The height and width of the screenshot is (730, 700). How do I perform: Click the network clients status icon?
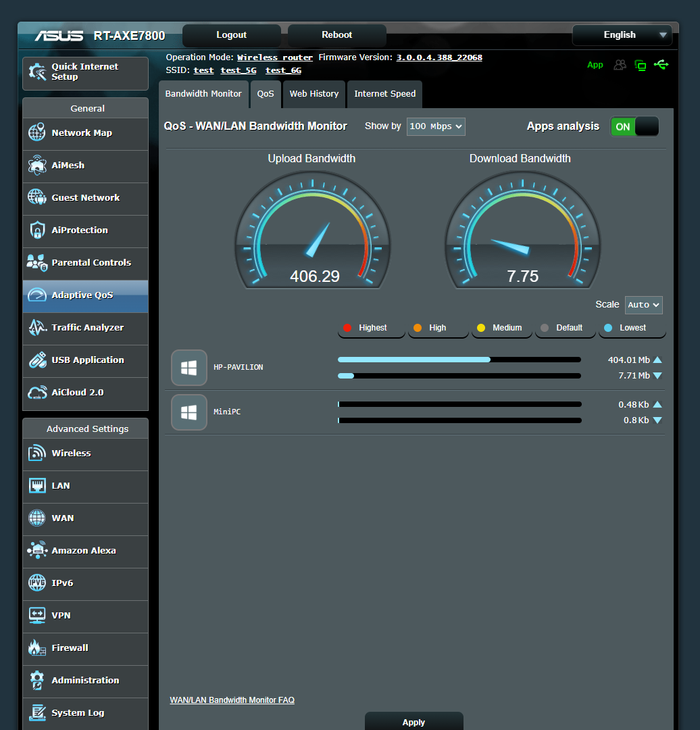click(x=641, y=65)
